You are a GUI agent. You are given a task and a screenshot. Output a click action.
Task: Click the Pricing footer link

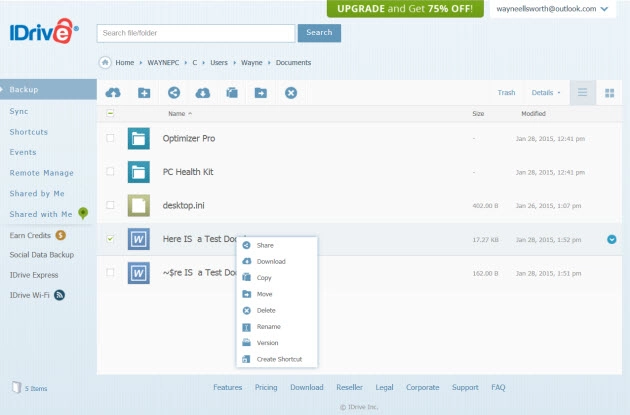click(266, 387)
